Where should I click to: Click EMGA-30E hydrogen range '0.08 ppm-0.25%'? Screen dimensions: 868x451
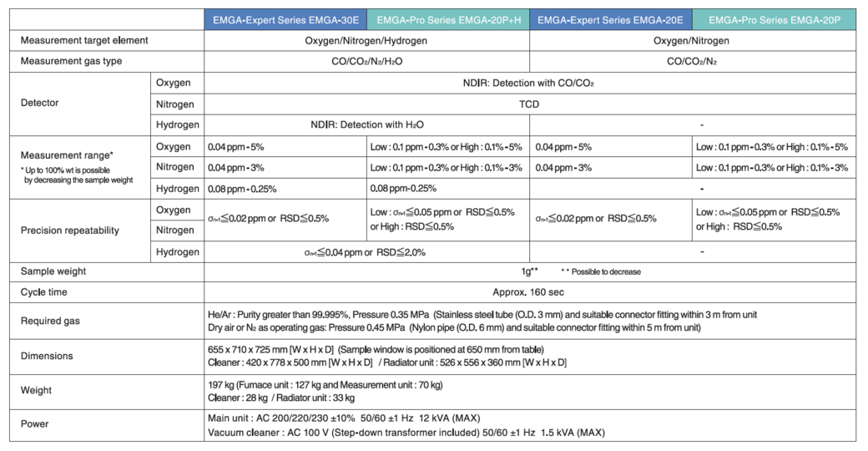(242, 189)
